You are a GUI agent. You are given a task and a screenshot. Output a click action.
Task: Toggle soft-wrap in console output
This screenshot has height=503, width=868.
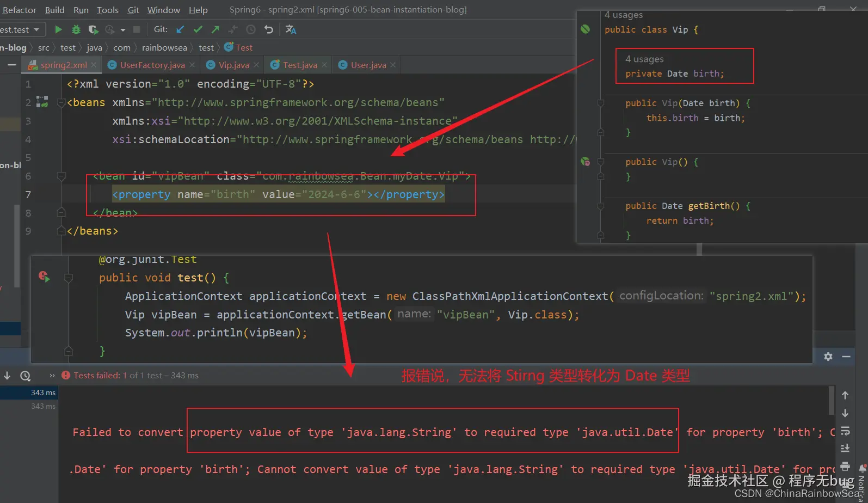coord(845,431)
